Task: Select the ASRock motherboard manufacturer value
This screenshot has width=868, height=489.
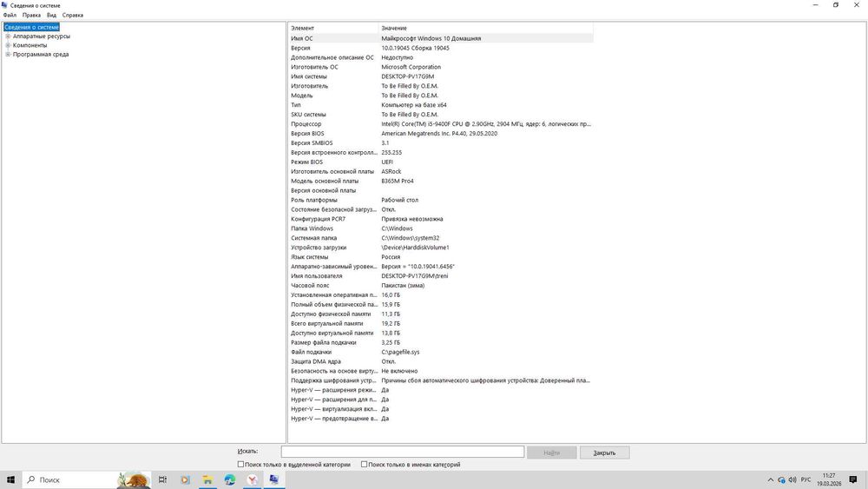Action: (x=391, y=172)
